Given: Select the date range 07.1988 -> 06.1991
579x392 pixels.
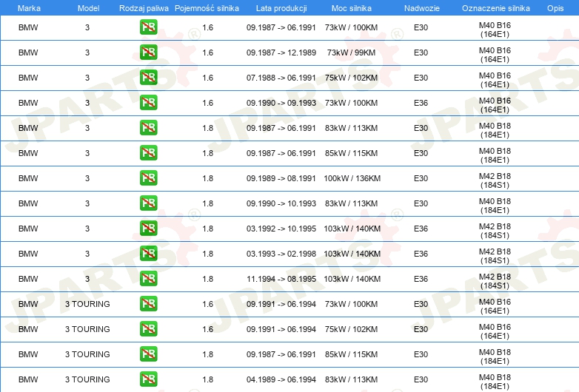Looking at the screenshot, I should (x=281, y=78).
